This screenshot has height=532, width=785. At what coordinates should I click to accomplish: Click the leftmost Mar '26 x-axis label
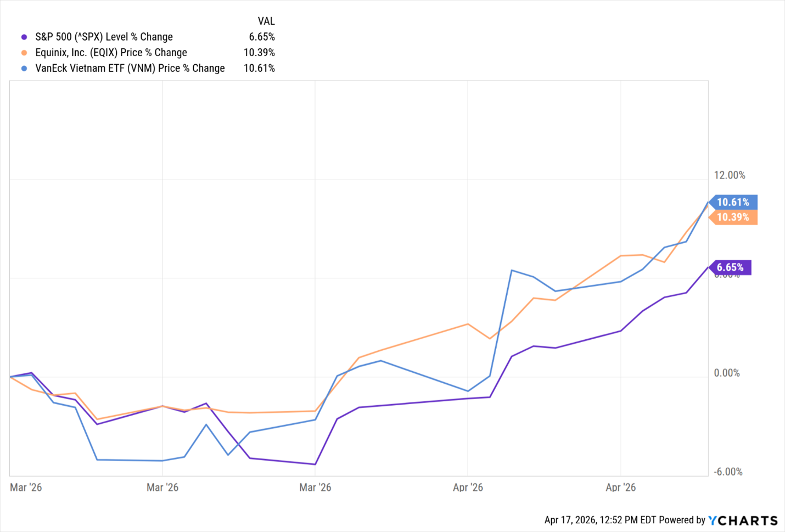(26, 488)
